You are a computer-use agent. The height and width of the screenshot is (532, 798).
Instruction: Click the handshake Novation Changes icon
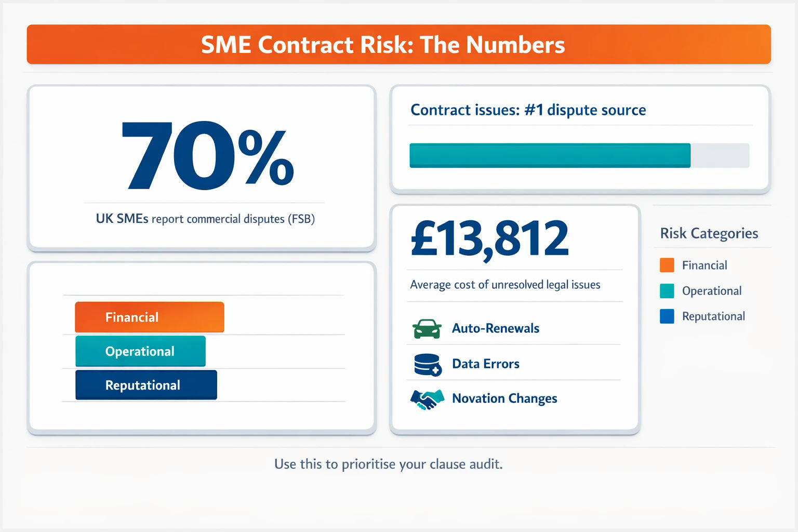coord(427,400)
